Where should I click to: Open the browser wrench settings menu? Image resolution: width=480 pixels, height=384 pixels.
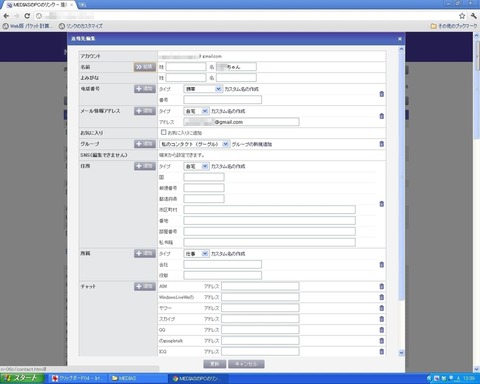473,16
